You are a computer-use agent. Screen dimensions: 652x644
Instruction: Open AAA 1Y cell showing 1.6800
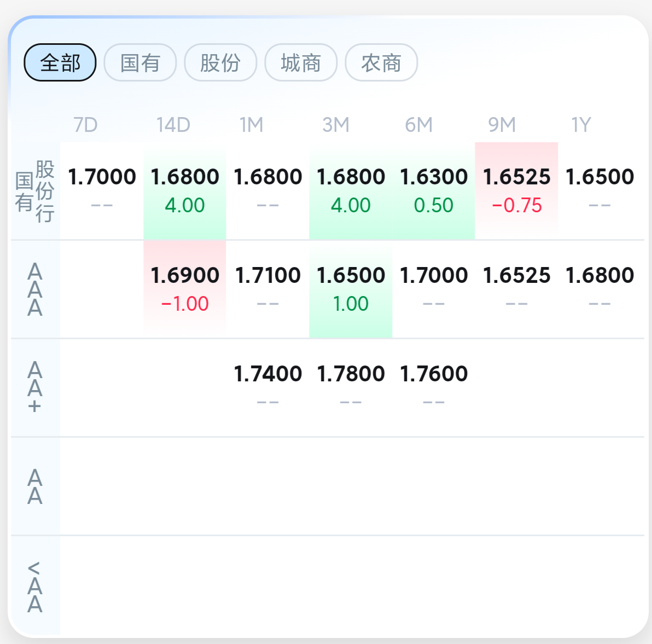click(599, 289)
